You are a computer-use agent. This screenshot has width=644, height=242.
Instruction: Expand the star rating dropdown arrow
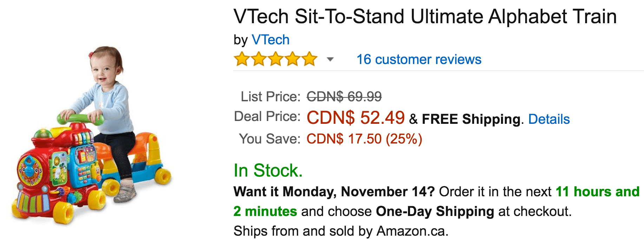point(330,59)
